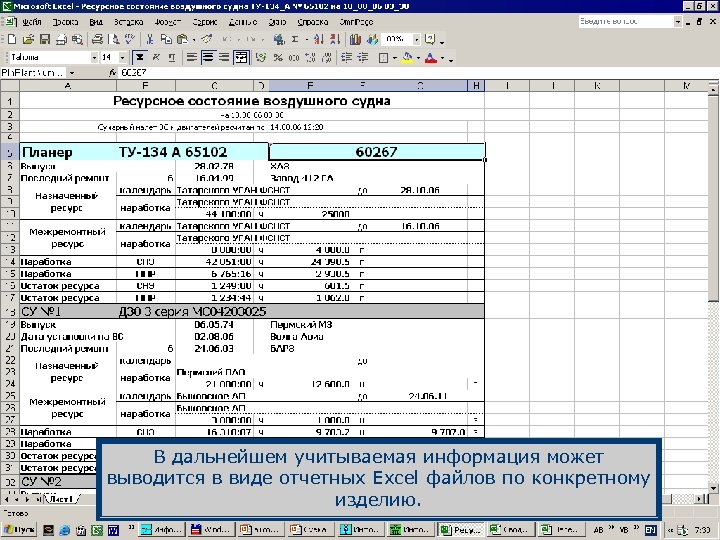Image resolution: width=720 pixels, height=540 pixels.
Task: Apply currency number format
Action: [261, 58]
